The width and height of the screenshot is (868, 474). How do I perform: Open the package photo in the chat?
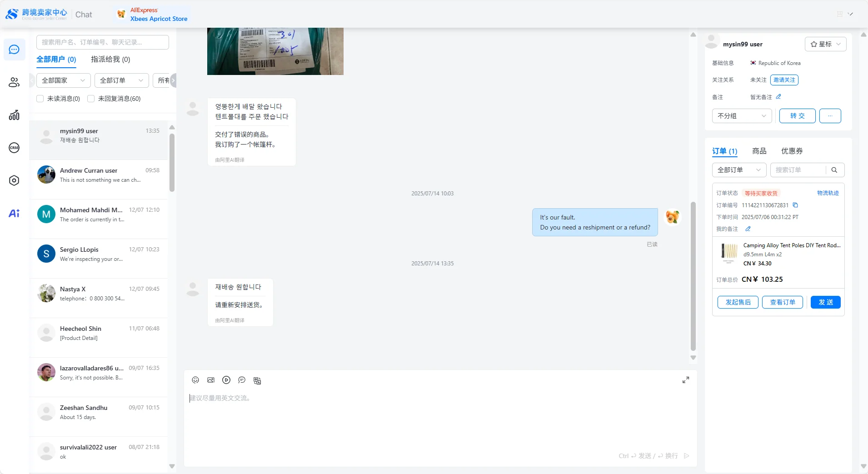tap(275, 51)
